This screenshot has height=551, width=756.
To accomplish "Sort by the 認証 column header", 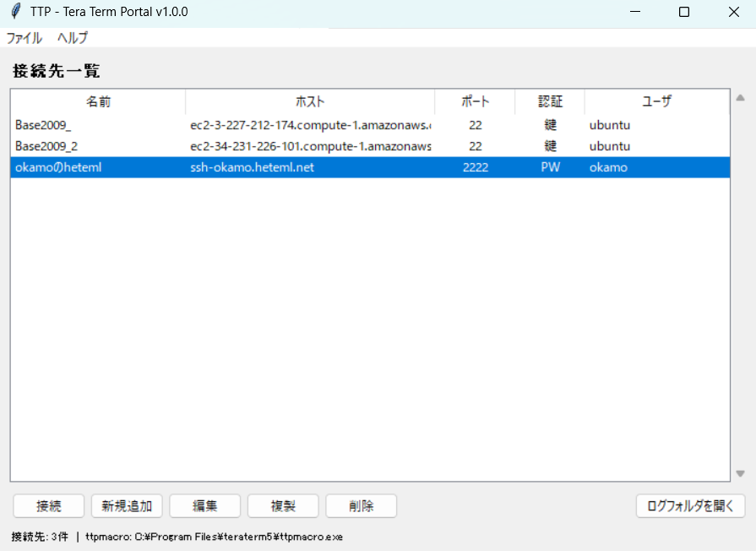I will tap(550, 101).
